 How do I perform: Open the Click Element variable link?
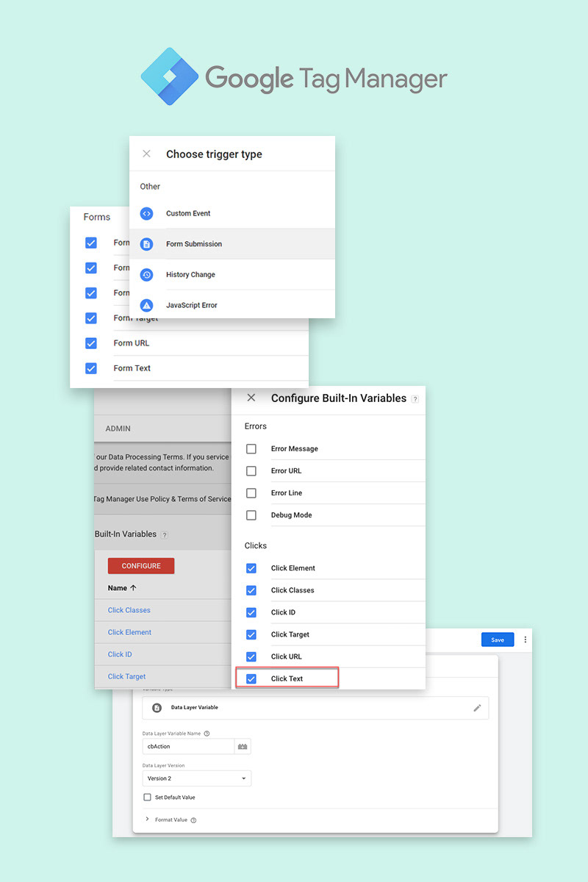[x=129, y=632]
